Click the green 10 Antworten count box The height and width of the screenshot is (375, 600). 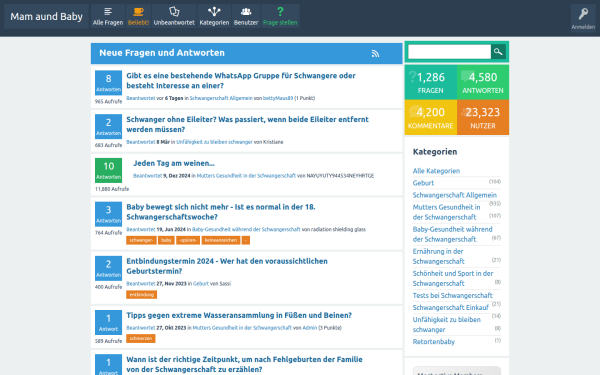[108, 170]
